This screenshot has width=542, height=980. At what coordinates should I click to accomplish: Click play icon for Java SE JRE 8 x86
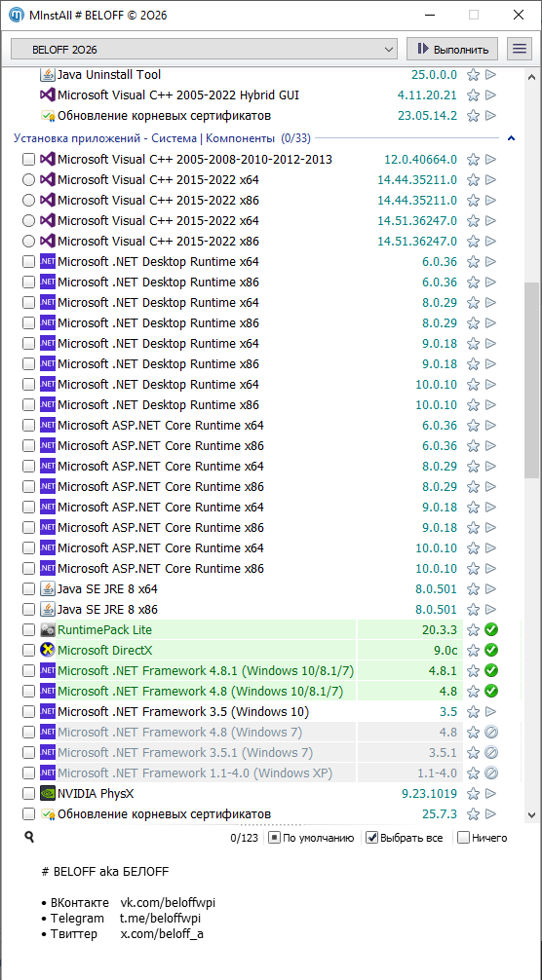click(x=490, y=610)
